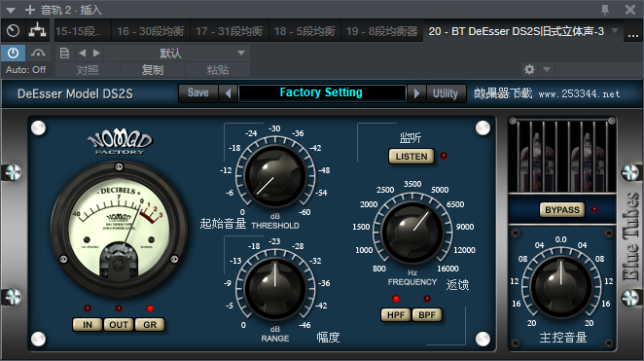Enable the HPF filter mode

point(396,315)
